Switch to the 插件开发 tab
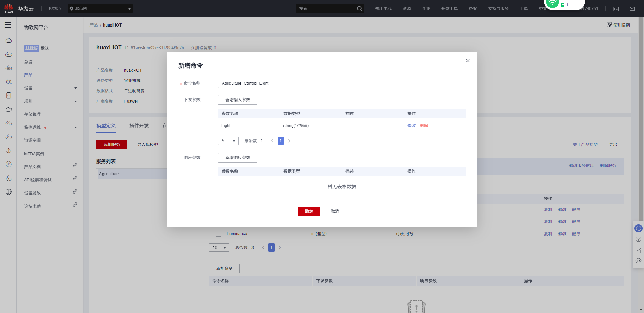This screenshot has width=644, height=313. [x=139, y=126]
